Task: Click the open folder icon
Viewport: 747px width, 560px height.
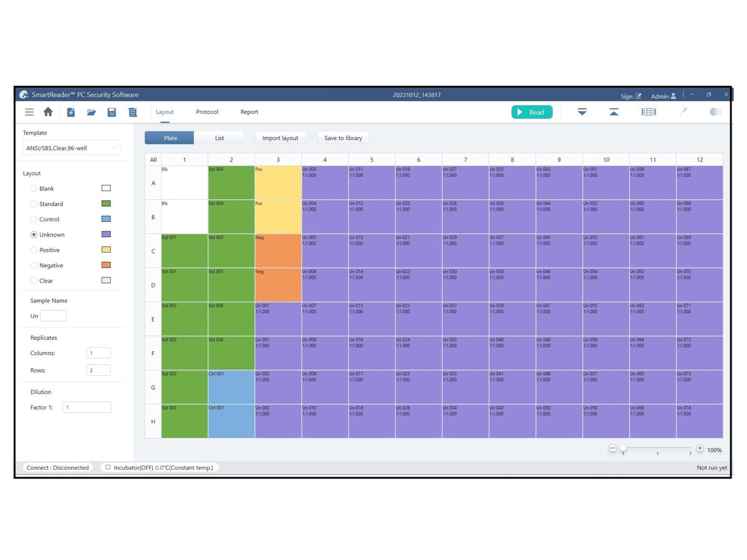Action: [92, 112]
